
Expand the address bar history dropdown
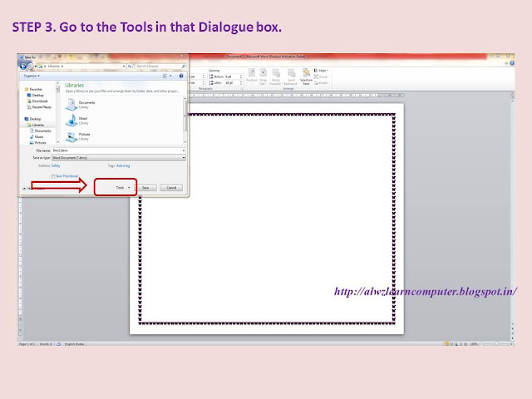pyautogui.click(x=124, y=66)
